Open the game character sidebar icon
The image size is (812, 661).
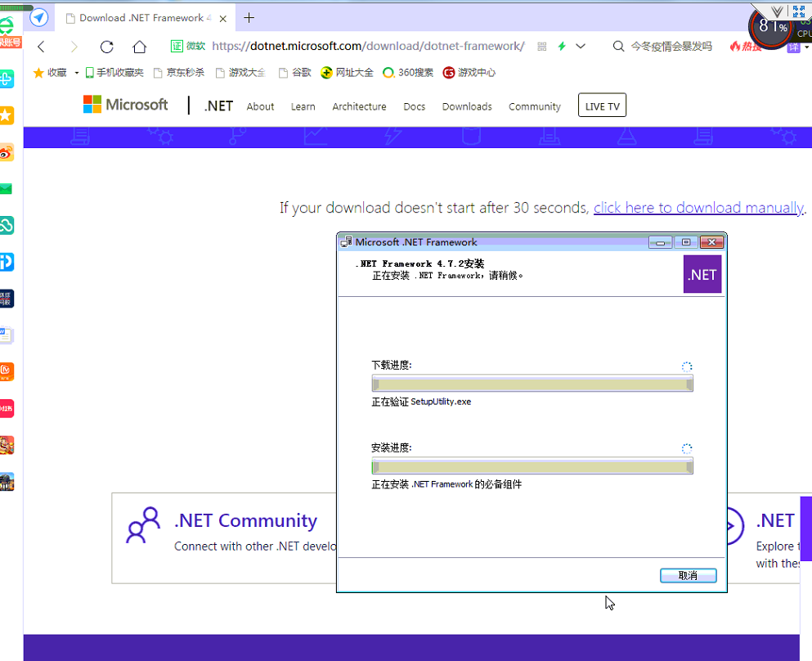(7, 445)
